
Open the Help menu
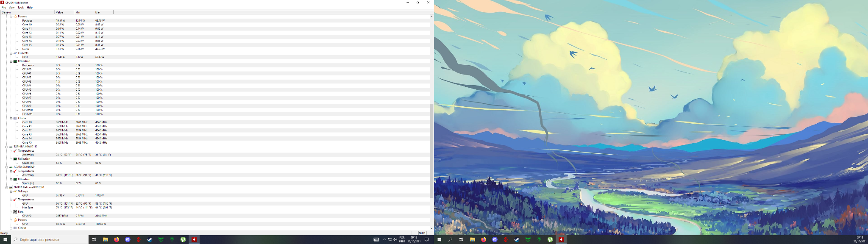point(30,7)
